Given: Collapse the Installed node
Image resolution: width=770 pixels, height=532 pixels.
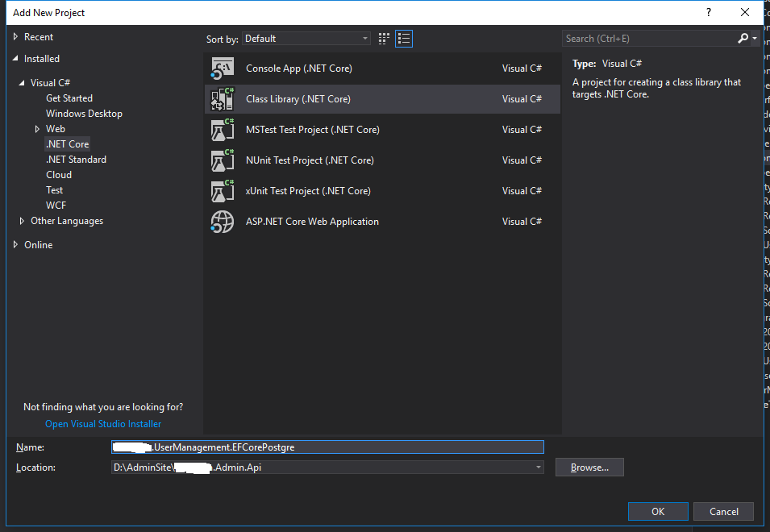Looking at the screenshot, I should pyautogui.click(x=15, y=58).
